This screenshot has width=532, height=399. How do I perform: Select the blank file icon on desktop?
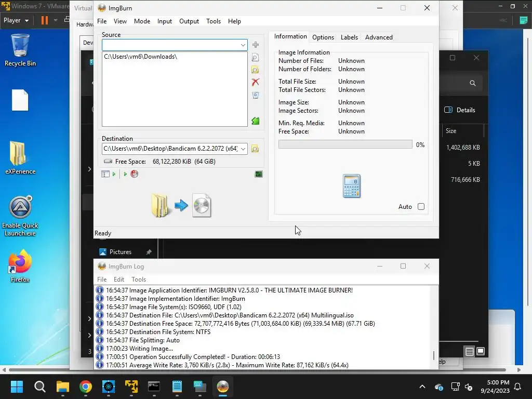(20, 100)
